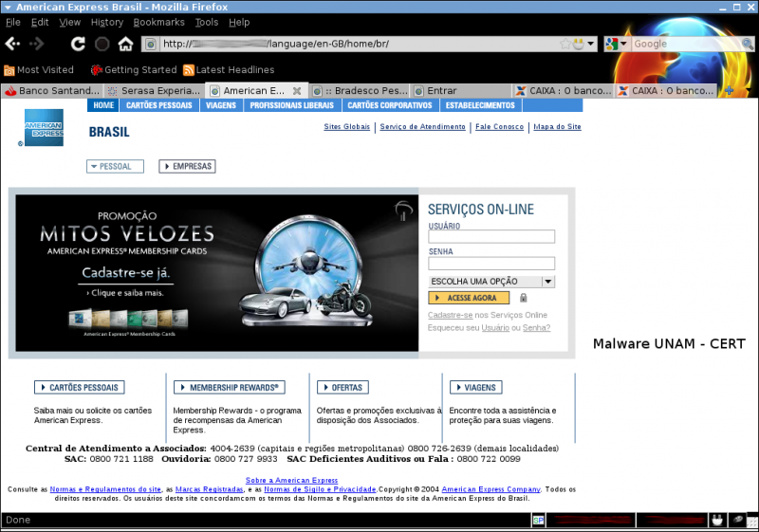
Task: Open the MEMBERSHIP REWARDS button
Action: click(230, 388)
